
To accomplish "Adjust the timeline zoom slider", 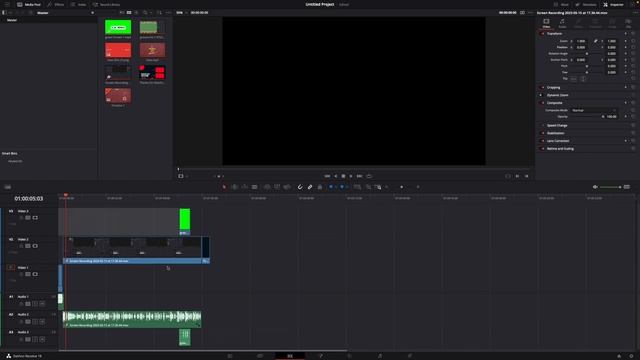I will (402, 187).
